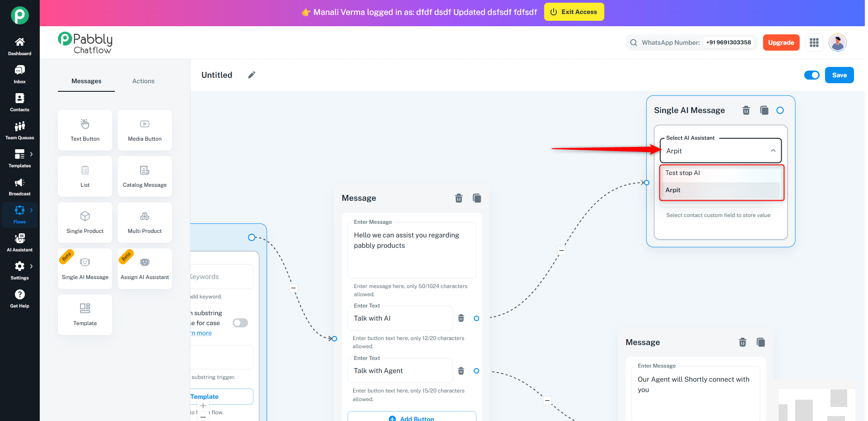The width and height of the screenshot is (868, 421).
Task: Edit Our Agent will Shortly message field
Action: (x=696, y=393)
